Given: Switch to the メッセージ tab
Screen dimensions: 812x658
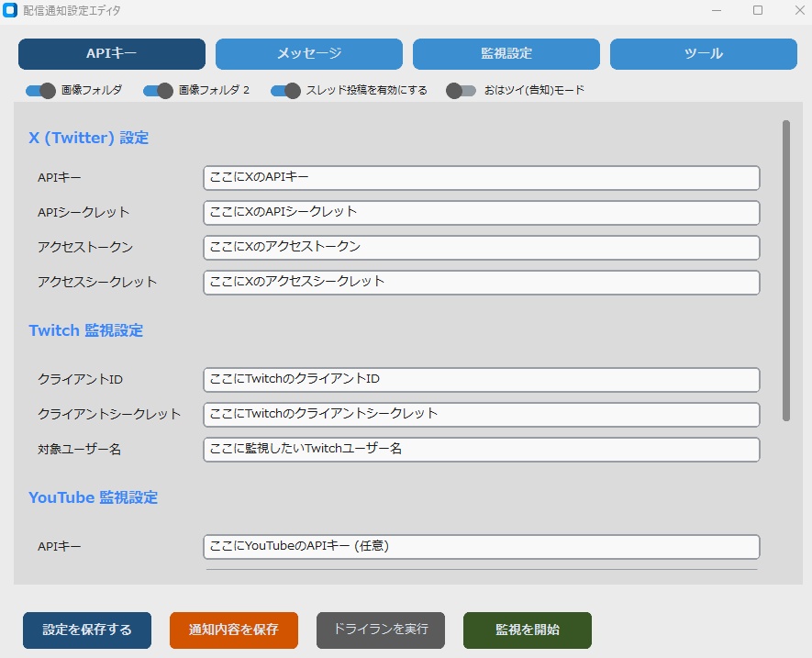Looking at the screenshot, I should click(307, 54).
